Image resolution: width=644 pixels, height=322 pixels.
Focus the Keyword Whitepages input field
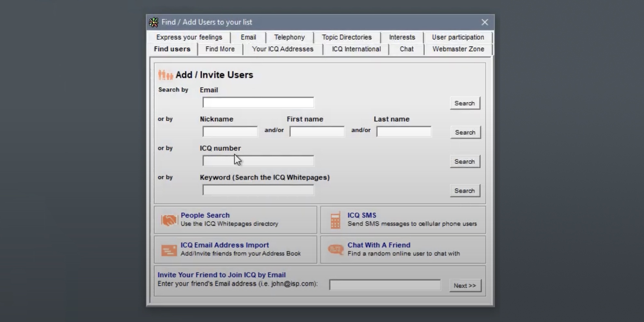(x=258, y=190)
